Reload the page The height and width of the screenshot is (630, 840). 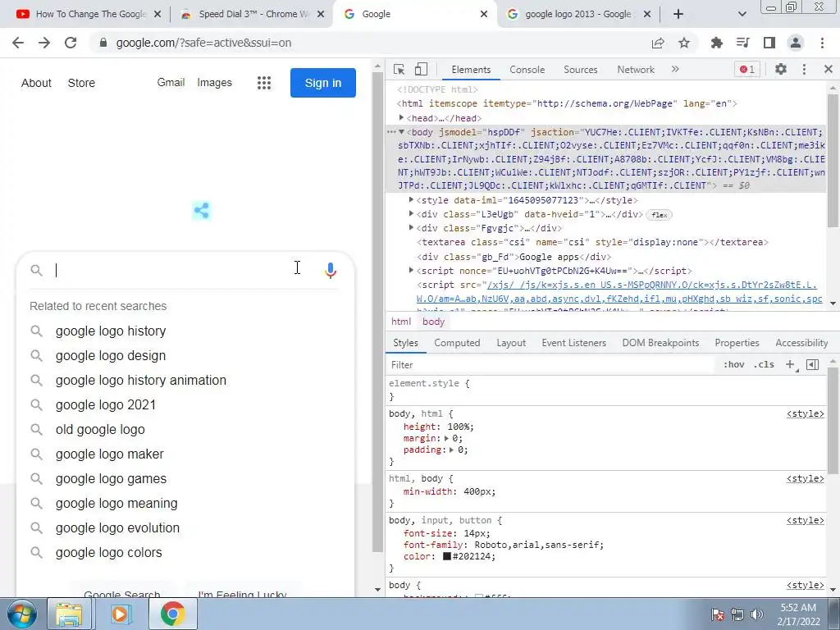(71, 43)
